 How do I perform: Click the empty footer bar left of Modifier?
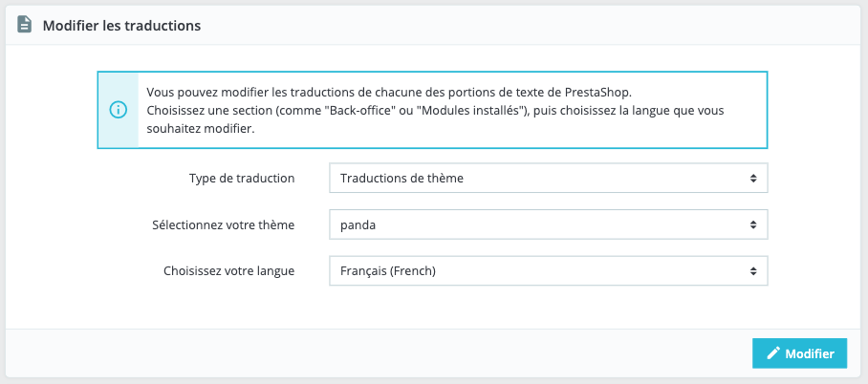tap(382, 353)
